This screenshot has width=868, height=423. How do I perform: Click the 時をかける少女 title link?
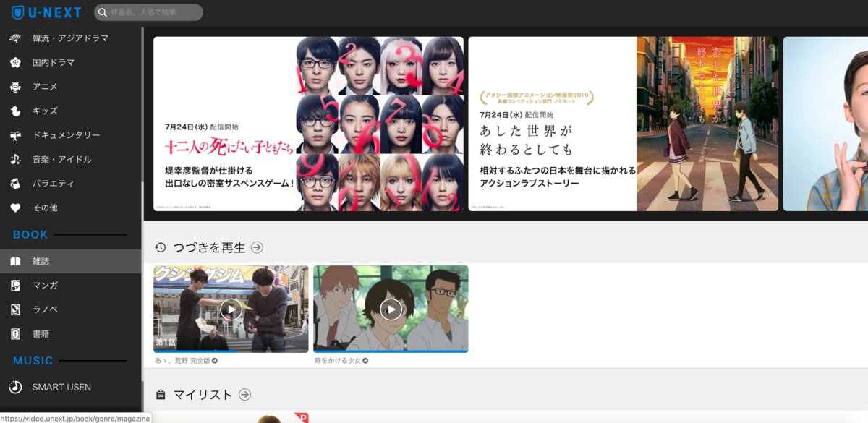pos(341,360)
